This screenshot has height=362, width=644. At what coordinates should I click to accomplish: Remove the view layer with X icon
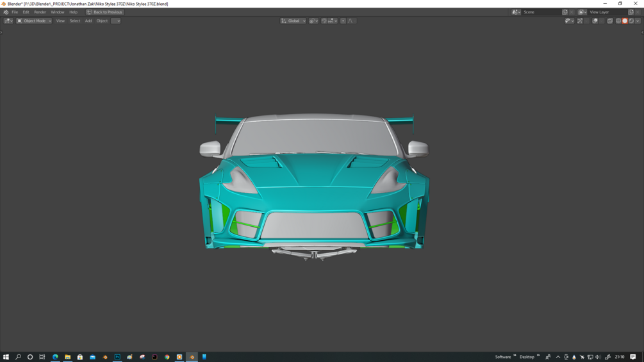click(638, 12)
